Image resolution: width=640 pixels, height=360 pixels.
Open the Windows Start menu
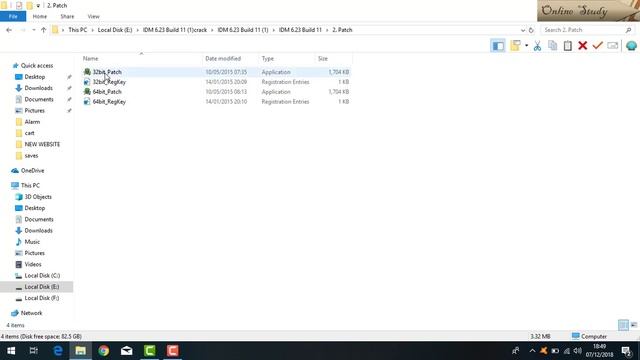(x=11, y=351)
